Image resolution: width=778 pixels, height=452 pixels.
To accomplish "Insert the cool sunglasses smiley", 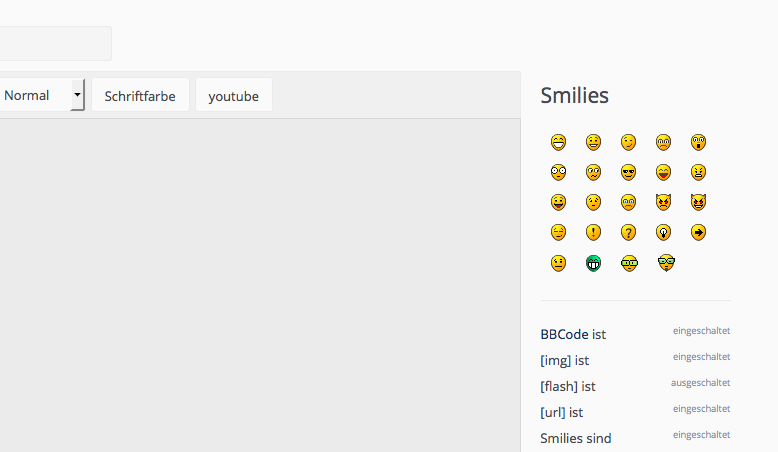I will 628,172.
